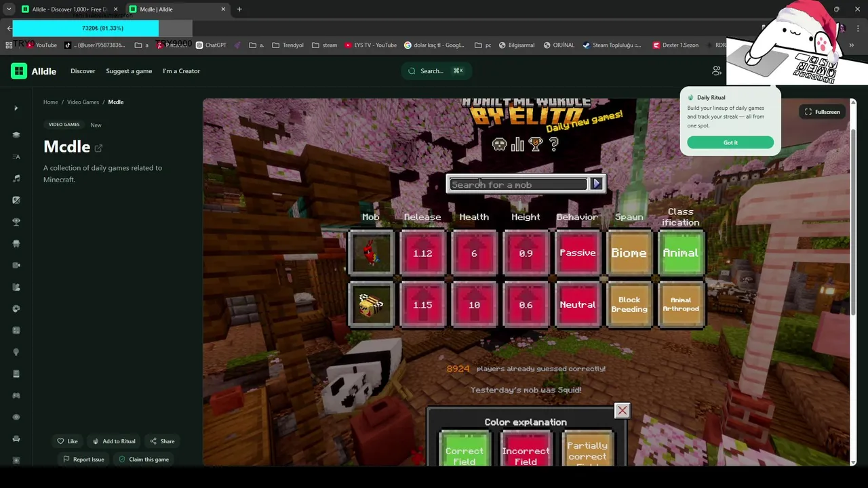Select the lightbulb sidebar icon
Screen dimensions: 868x488
click(16, 352)
